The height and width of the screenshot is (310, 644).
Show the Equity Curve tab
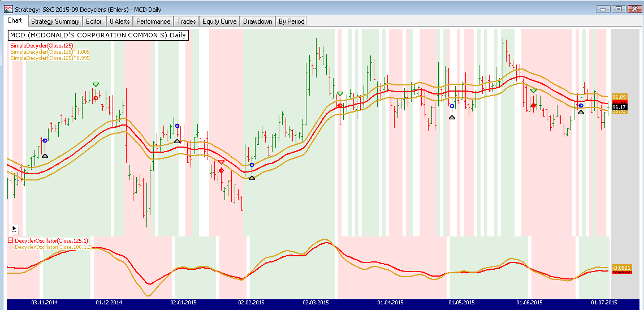219,21
